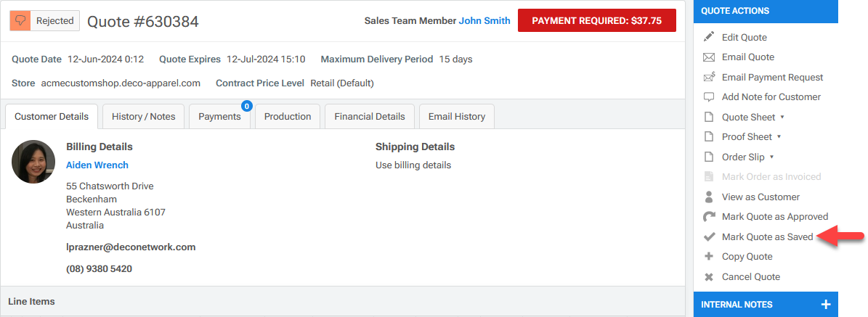Open the Payments tab
The width and height of the screenshot is (868, 317).
pyautogui.click(x=219, y=116)
